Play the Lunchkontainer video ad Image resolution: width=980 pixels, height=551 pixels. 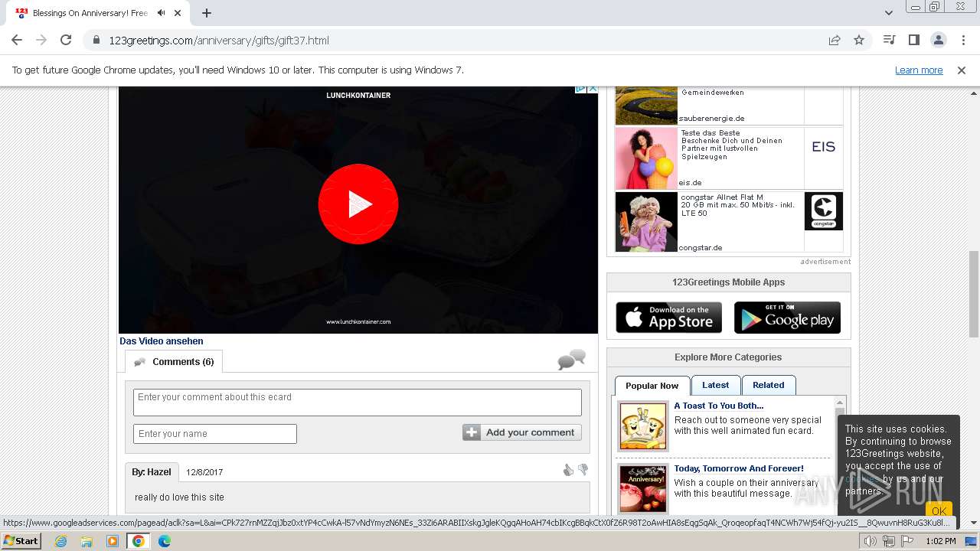click(x=358, y=204)
